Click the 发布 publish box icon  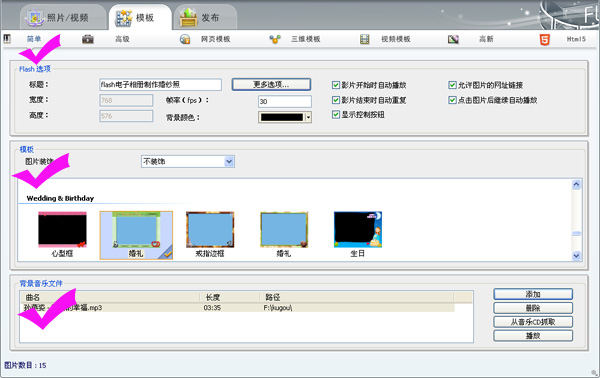click(x=188, y=18)
